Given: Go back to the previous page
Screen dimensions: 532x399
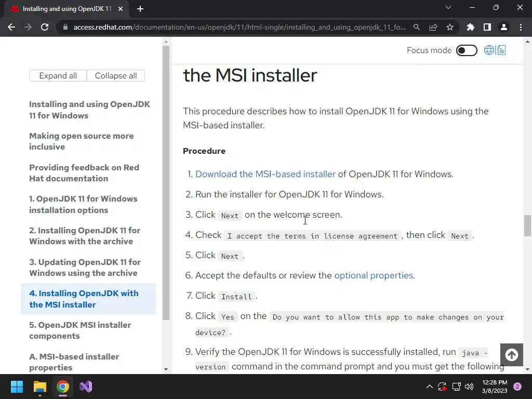Looking at the screenshot, I should 11,27.
